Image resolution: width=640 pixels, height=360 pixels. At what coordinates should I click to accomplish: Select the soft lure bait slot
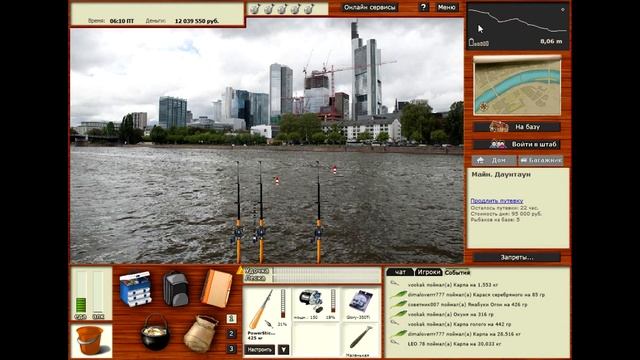pos(360,338)
